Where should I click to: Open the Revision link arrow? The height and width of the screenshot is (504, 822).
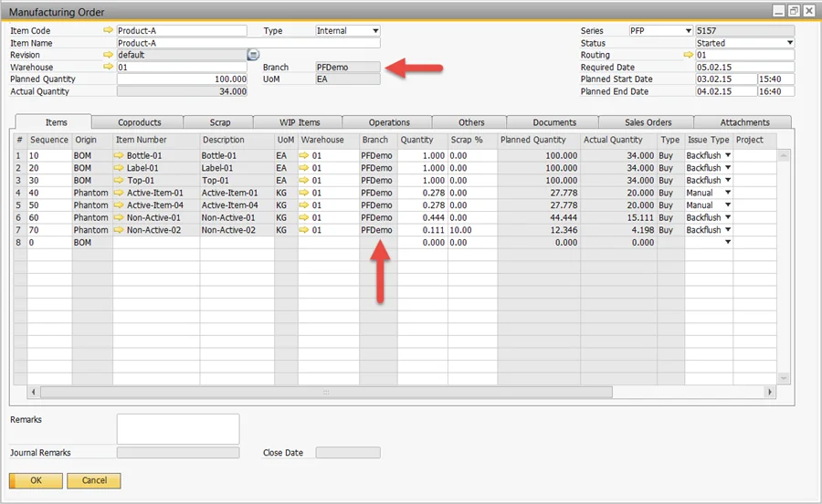click(x=108, y=55)
